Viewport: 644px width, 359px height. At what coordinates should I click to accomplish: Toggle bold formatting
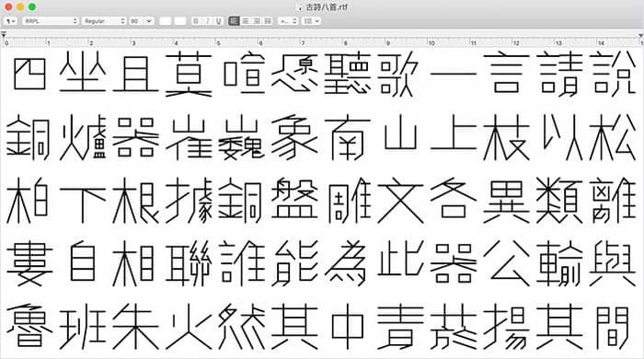coord(196,20)
